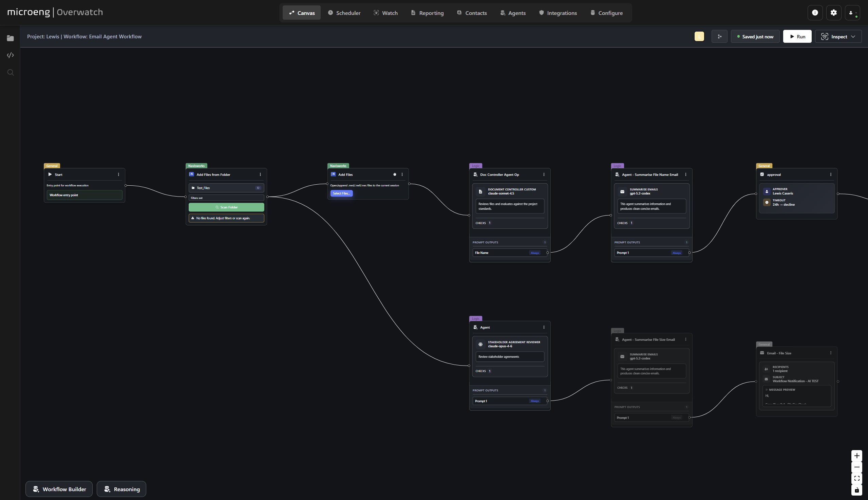Fit canvas view with fullscreen icon

click(857, 478)
